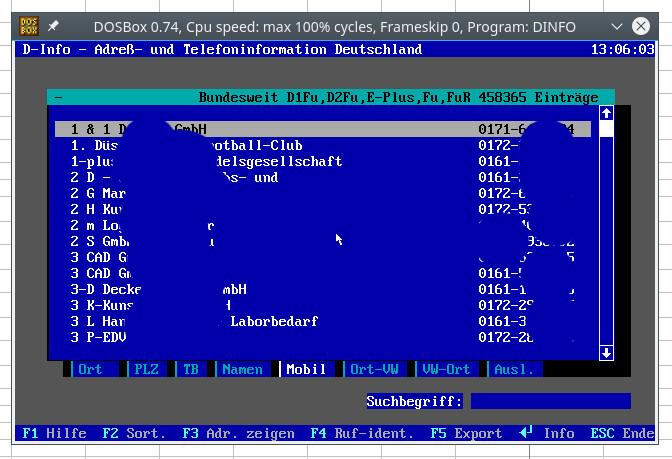The height and width of the screenshot is (459, 672).
Task: Click the DOSBox application icon in title bar
Action: point(29,27)
